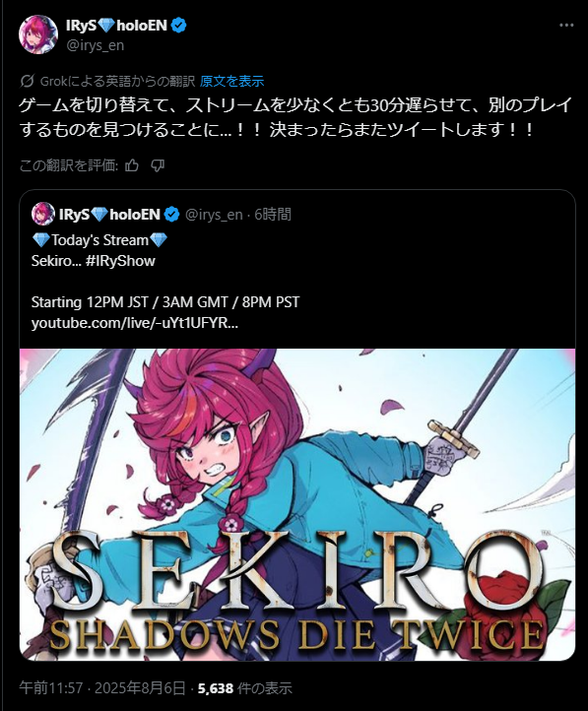This screenshot has width=588, height=711.
Task: Open the youtube.com/live stream link
Action: click(x=135, y=323)
